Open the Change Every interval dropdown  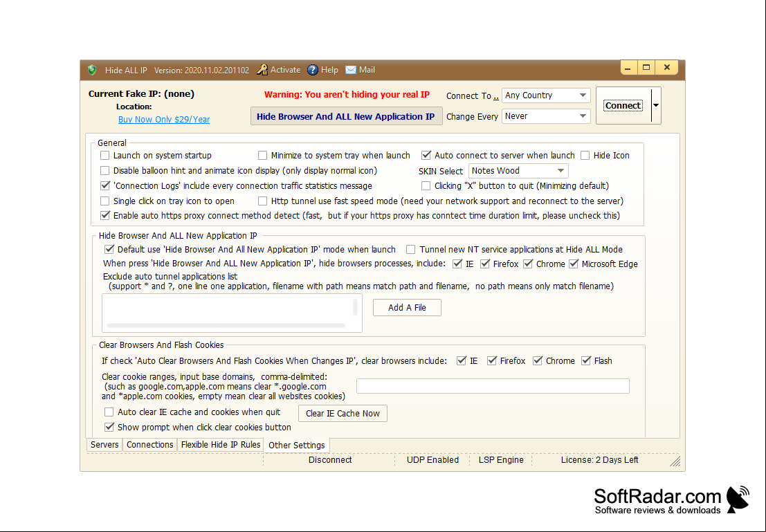(x=546, y=116)
